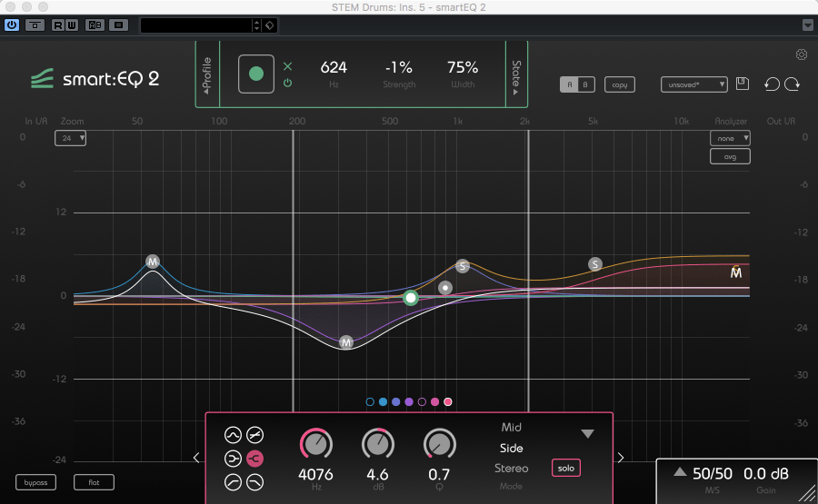Click the host preset name field
This screenshot has height=504, width=818.
[196, 25]
